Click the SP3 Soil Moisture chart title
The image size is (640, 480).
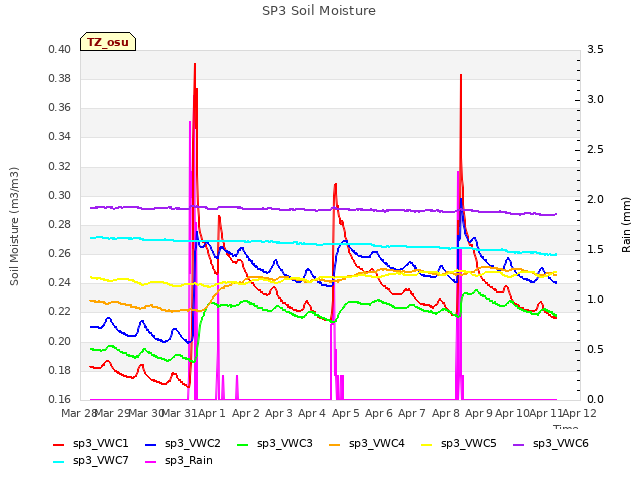point(319,11)
